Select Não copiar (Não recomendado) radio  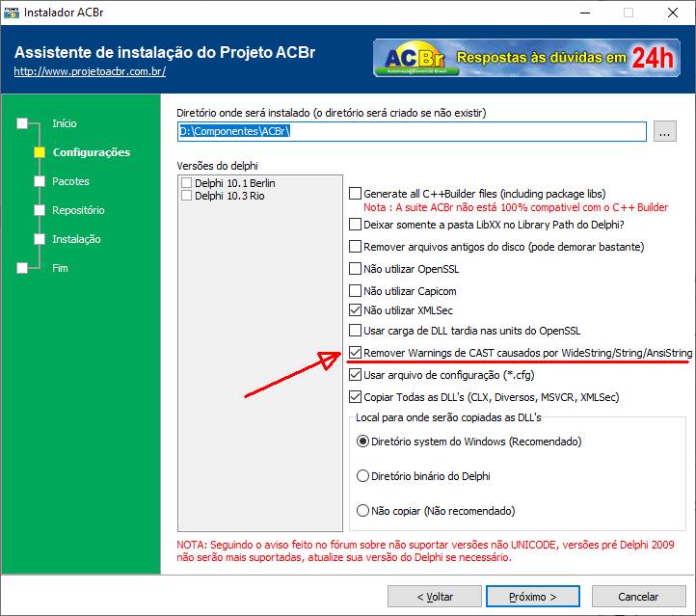pyautogui.click(x=362, y=511)
